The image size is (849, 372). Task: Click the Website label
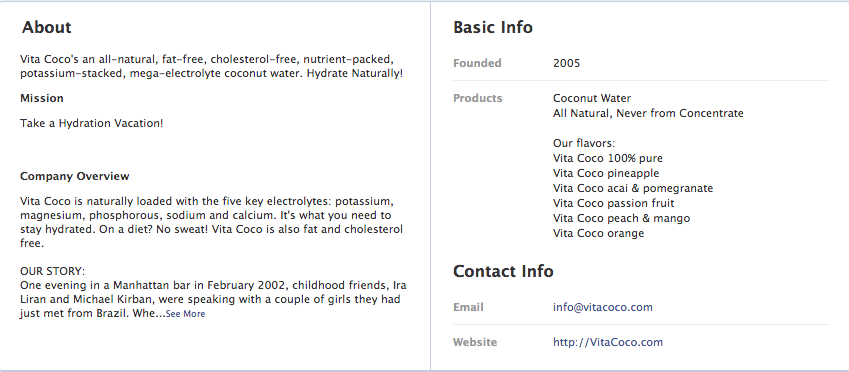[475, 342]
